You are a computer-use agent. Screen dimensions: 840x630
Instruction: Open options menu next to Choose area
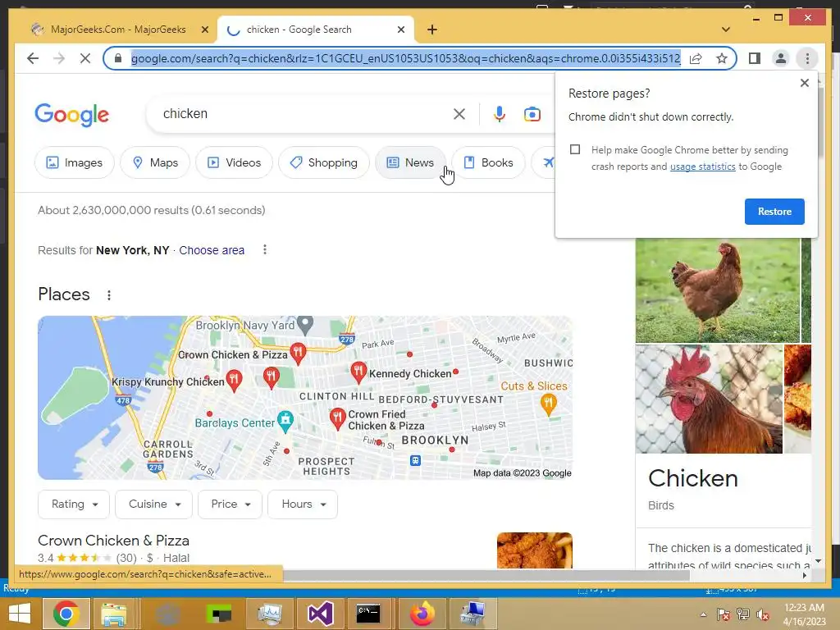pyautogui.click(x=265, y=249)
